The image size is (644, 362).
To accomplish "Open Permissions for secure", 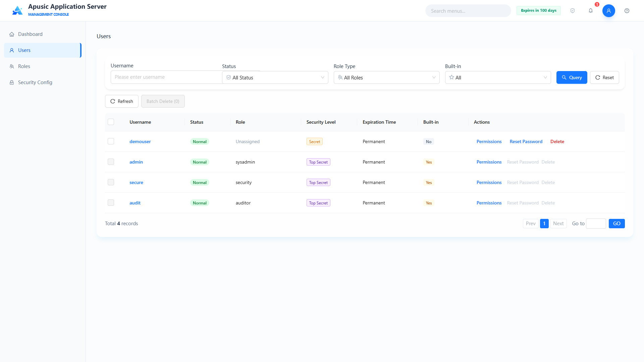I will click(489, 182).
